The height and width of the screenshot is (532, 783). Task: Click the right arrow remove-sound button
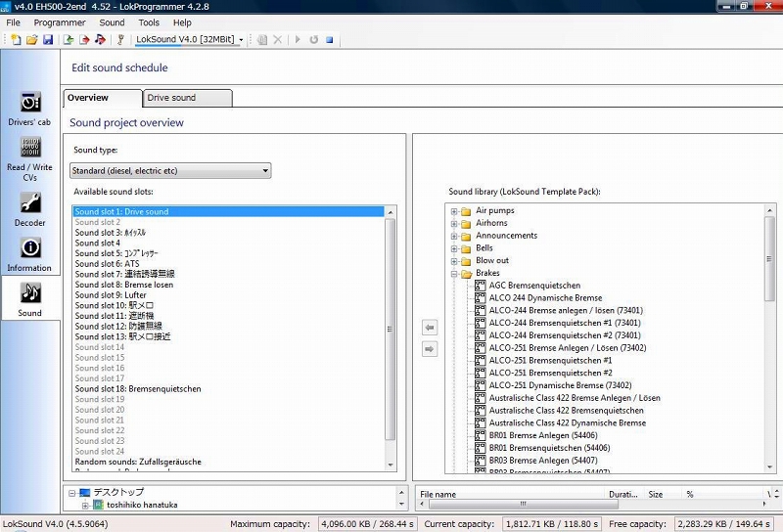(430, 348)
